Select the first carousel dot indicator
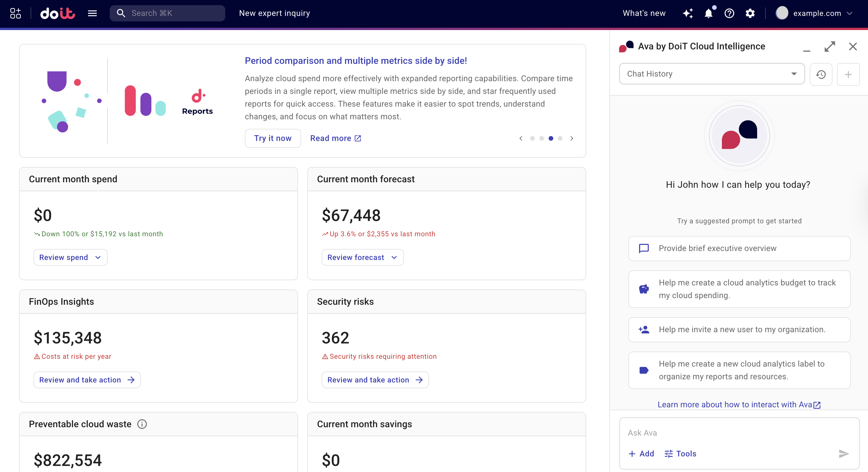Image resolution: width=868 pixels, height=472 pixels. pos(532,138)
